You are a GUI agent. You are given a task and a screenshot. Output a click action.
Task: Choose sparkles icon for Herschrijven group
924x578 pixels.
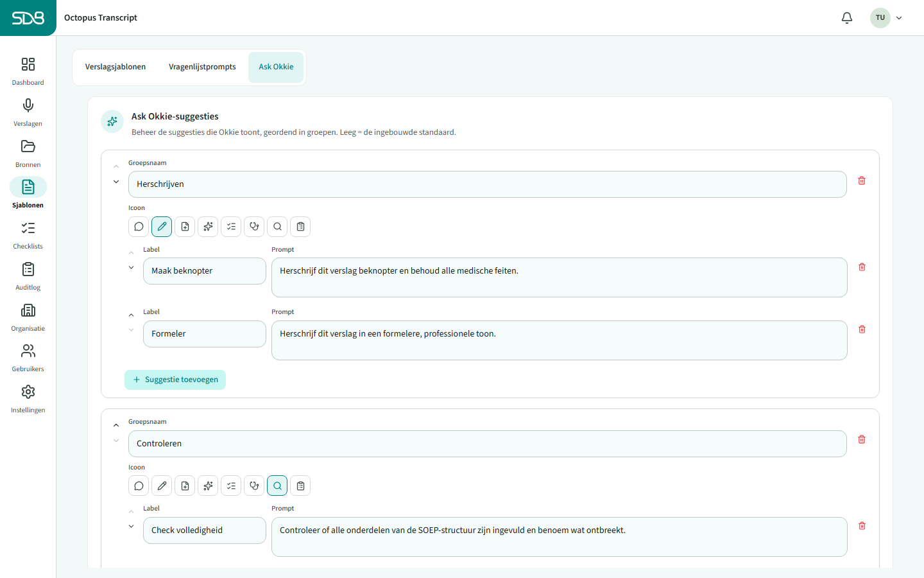(x=208, y=227)
